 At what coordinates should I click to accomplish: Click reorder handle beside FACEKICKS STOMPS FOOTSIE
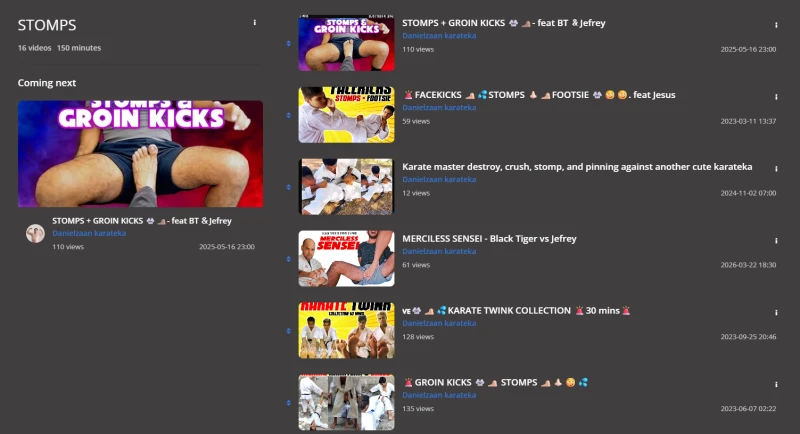click(x=289, y=115)
